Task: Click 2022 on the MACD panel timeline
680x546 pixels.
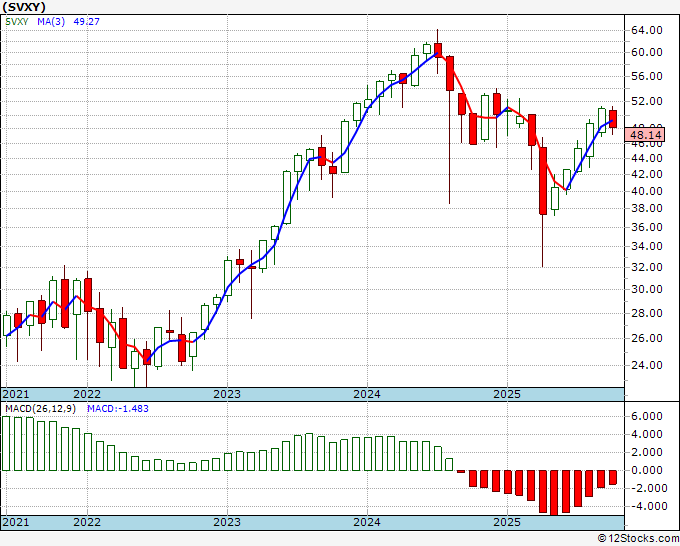Action: click(87, 522)
